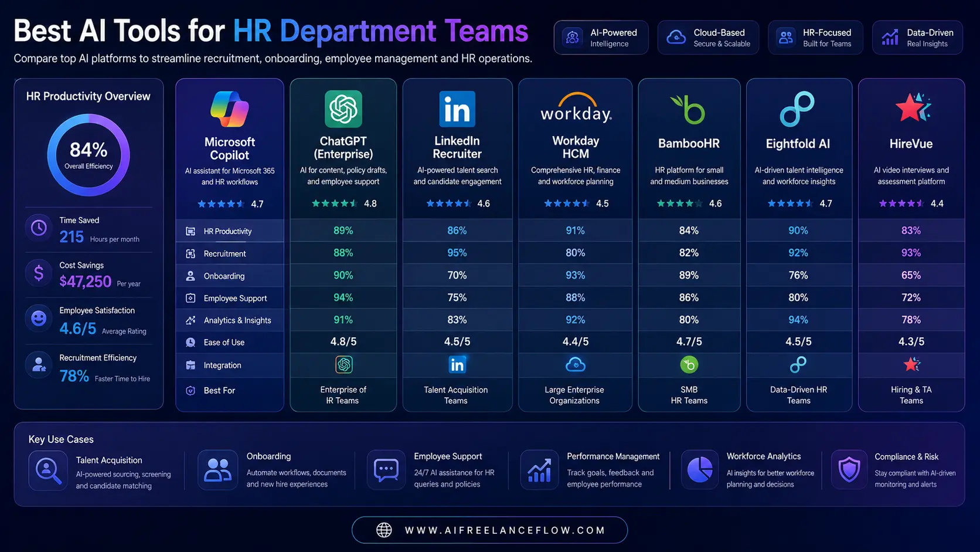Click the Eightfold AI logo at top
This screenshot has width=980, height=552.
click(797, 109)
